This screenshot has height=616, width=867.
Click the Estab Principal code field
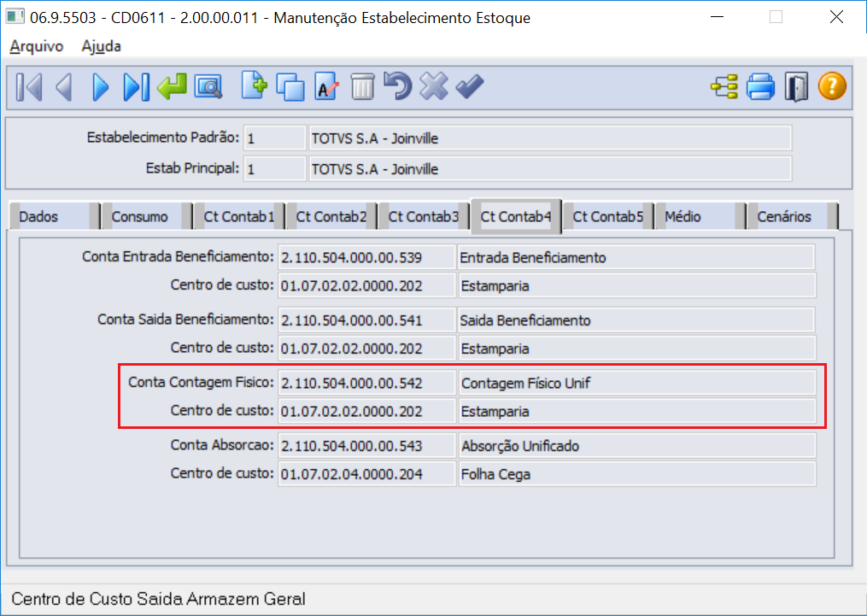click(x=275, y=169)
